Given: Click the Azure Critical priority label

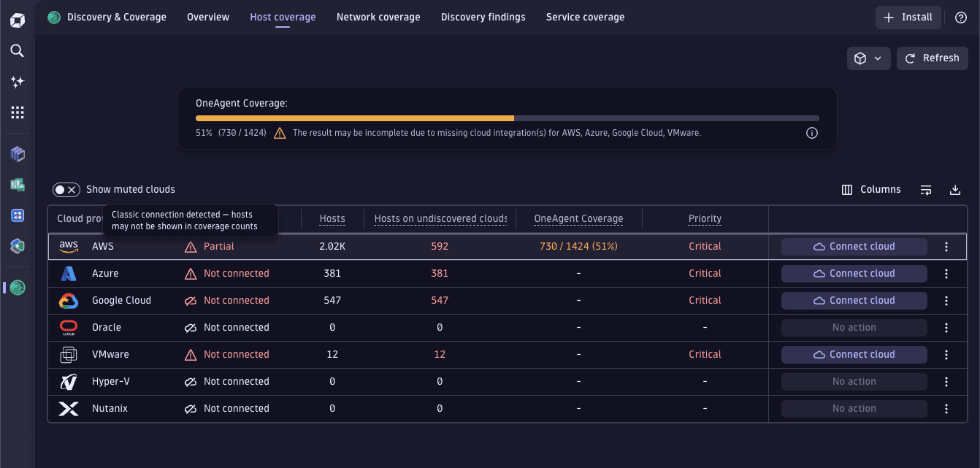Looking at the screenshot, I should click(705, 274).
